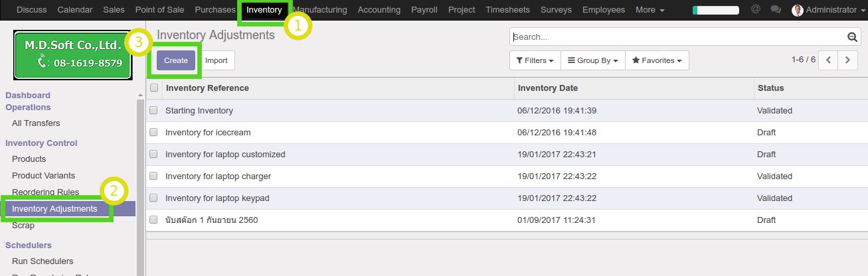Go to previous page arrow
The width and height of the screenshot is (868, 276).
pos(828,60)
